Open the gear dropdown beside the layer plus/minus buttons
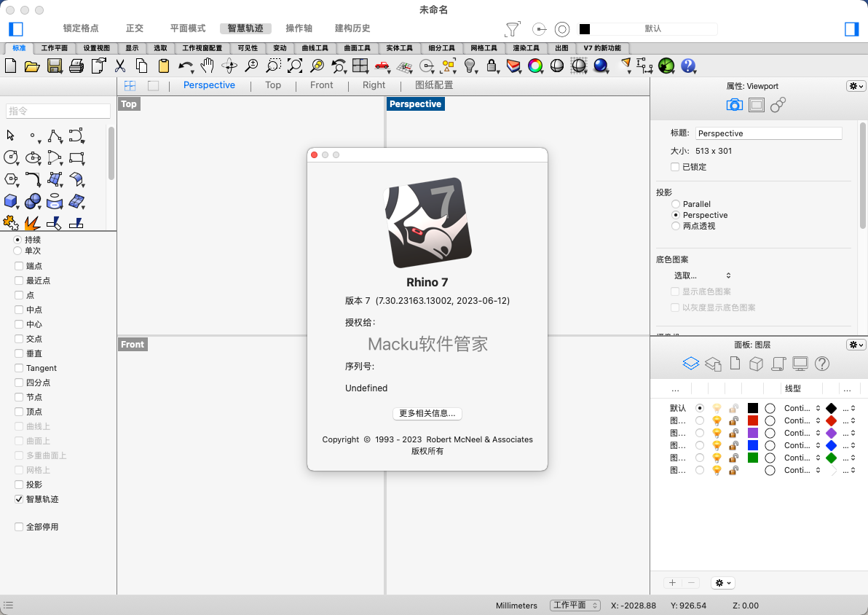Image resolution: width=868 pixels, height=615 pixels. [723, 583]
